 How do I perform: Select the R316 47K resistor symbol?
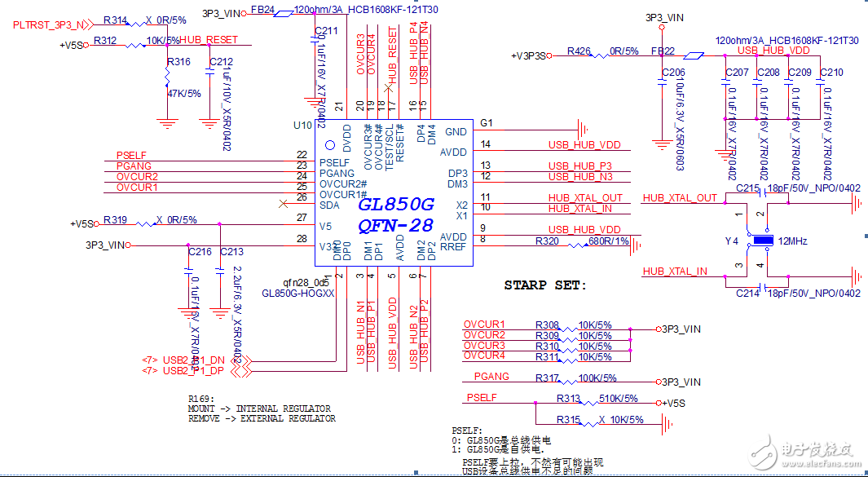pyautogui.click(x=165, y=77)
